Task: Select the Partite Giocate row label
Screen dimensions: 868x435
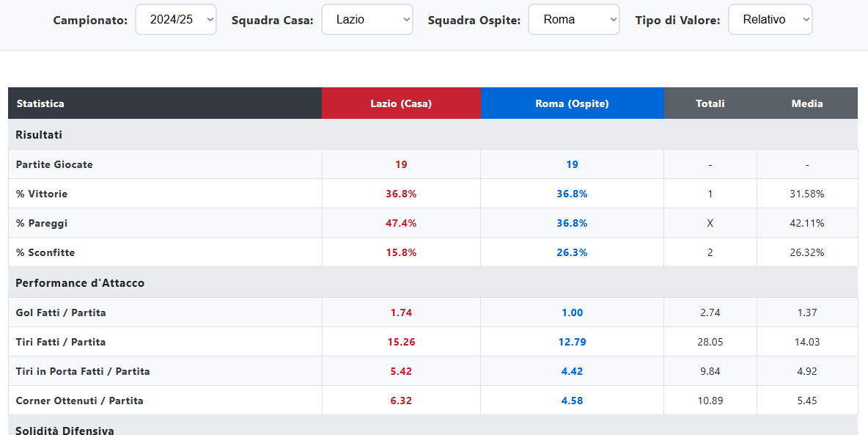Action: 54,164
